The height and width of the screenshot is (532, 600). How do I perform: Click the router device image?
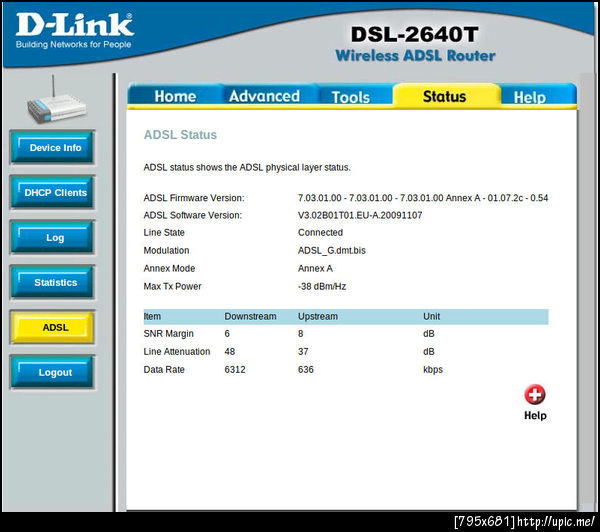pyautogui.click(x=56, y=100)
